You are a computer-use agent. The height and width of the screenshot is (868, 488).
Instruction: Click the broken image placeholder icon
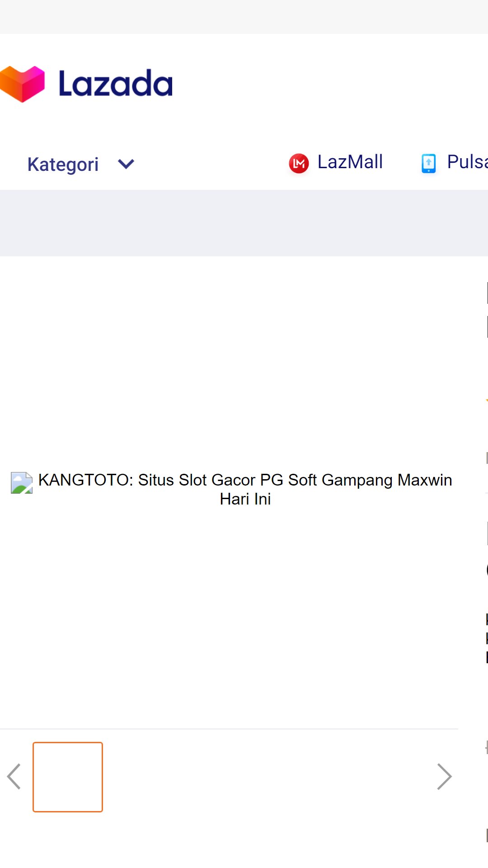click(x=22, y=483)
